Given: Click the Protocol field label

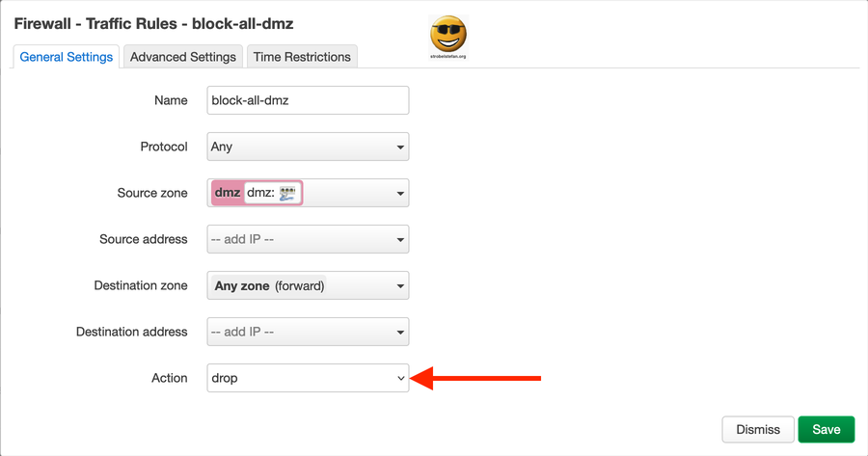Looking at the screenshot, I should (163, 147).
